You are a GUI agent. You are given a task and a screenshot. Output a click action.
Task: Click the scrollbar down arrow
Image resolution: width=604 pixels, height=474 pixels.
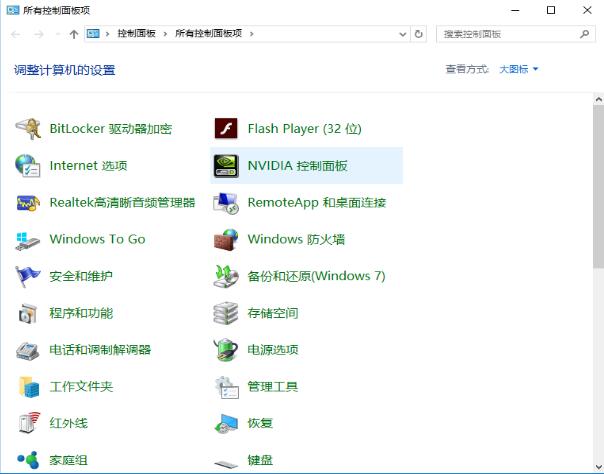click(x=598, y=468)
